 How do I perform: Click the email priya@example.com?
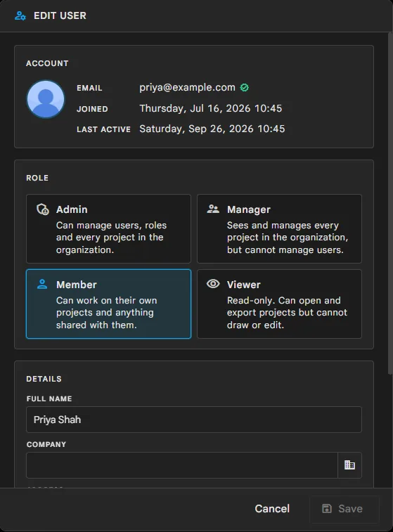(x=187, y=88)
